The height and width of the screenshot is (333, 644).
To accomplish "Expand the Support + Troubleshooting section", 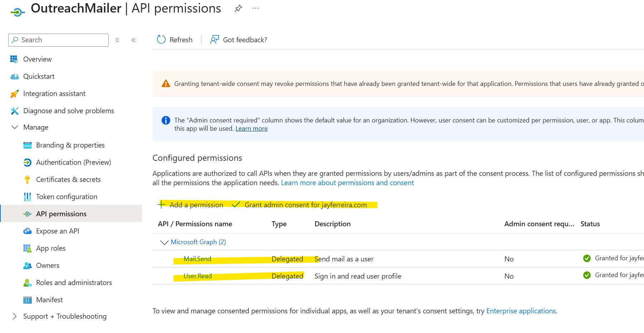I will (14, 316).
